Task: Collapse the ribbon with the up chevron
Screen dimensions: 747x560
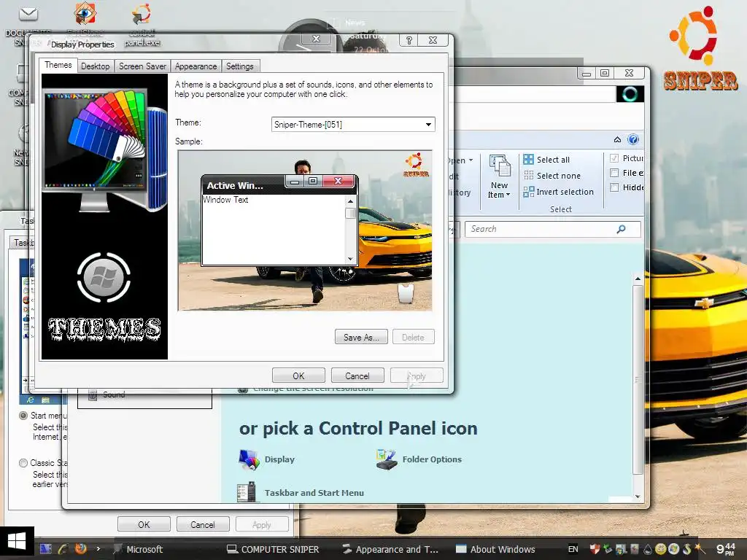Action: click(617, 139)
